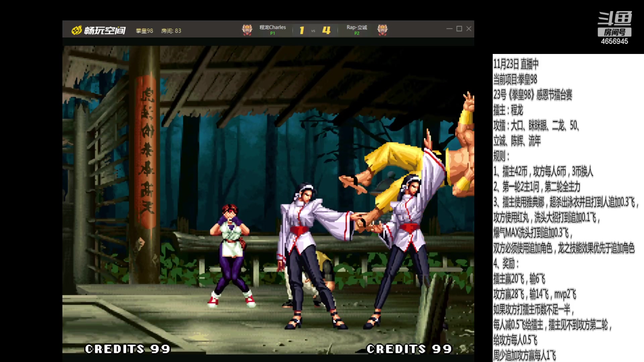Click the P1 score number 1
Viewport: 644px width, 362px height.
302,31
